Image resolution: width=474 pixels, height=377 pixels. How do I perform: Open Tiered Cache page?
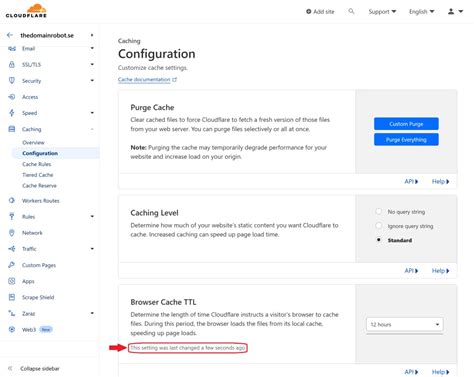click(38, 175)
